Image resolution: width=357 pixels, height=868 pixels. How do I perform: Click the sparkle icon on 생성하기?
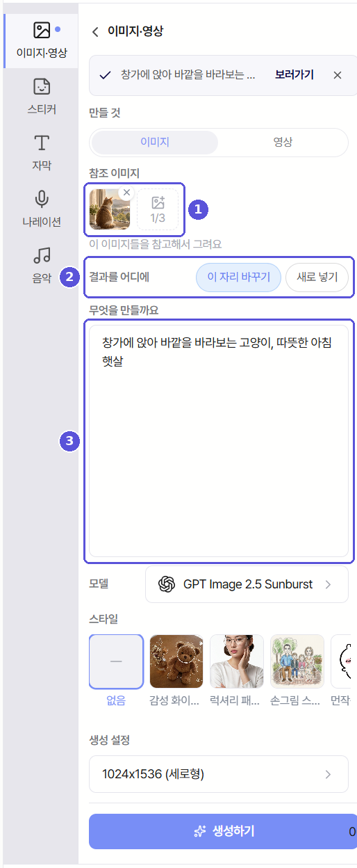point(201,831)
